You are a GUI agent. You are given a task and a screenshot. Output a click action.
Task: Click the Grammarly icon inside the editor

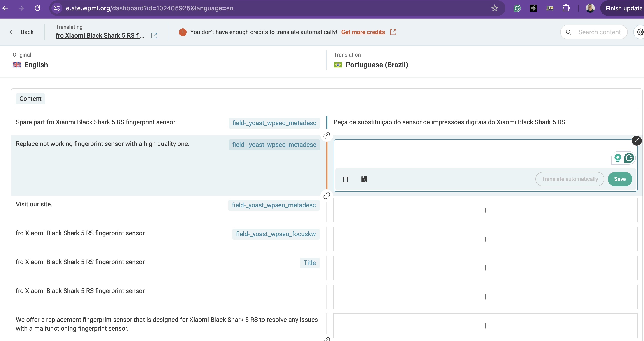tap(629, 158)
